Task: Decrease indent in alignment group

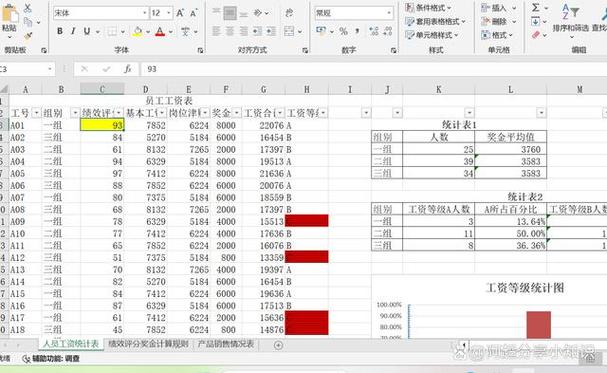Action: [257, 31]
